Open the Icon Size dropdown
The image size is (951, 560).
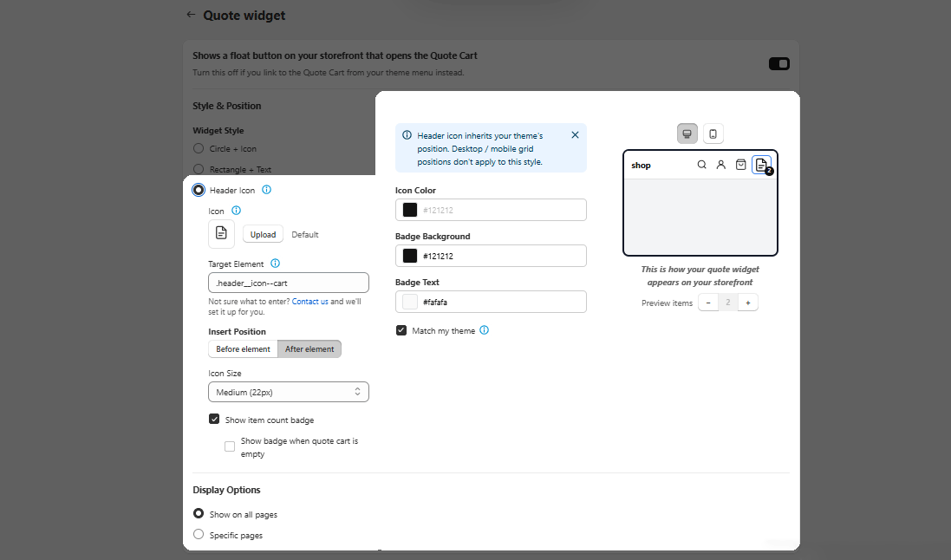tap(288, 392)
